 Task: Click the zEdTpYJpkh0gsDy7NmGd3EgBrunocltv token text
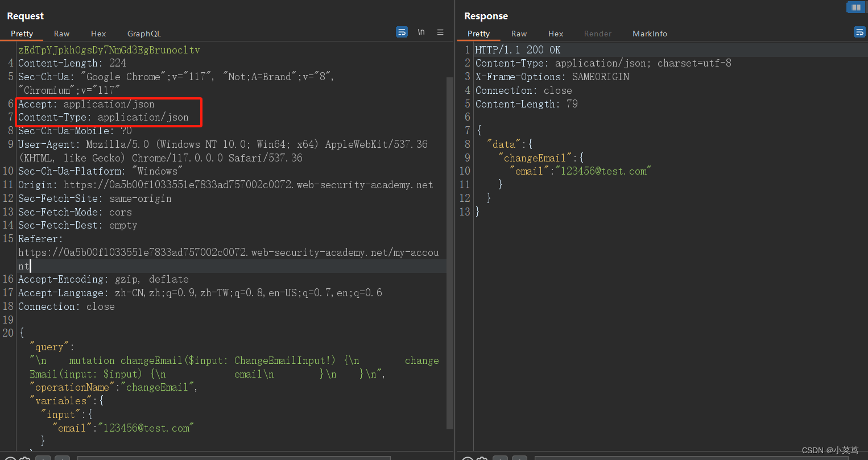[x=109, y=50]
